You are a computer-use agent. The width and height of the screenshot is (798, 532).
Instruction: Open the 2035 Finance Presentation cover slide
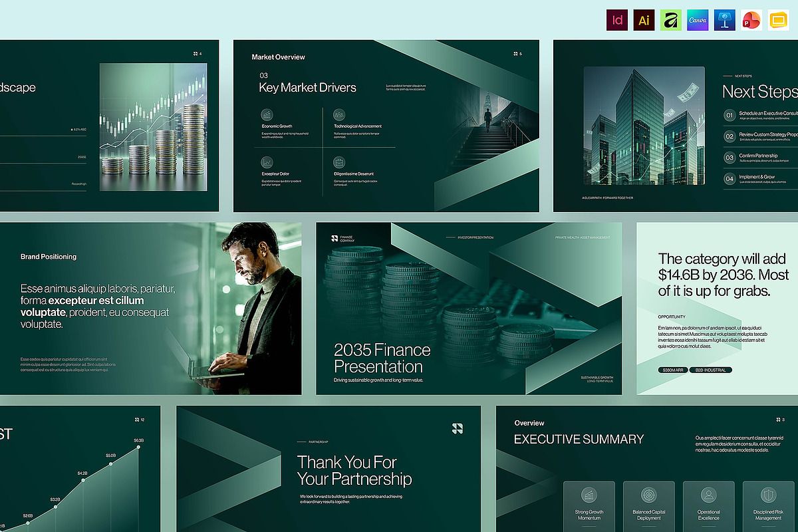[x=469, y=309]
